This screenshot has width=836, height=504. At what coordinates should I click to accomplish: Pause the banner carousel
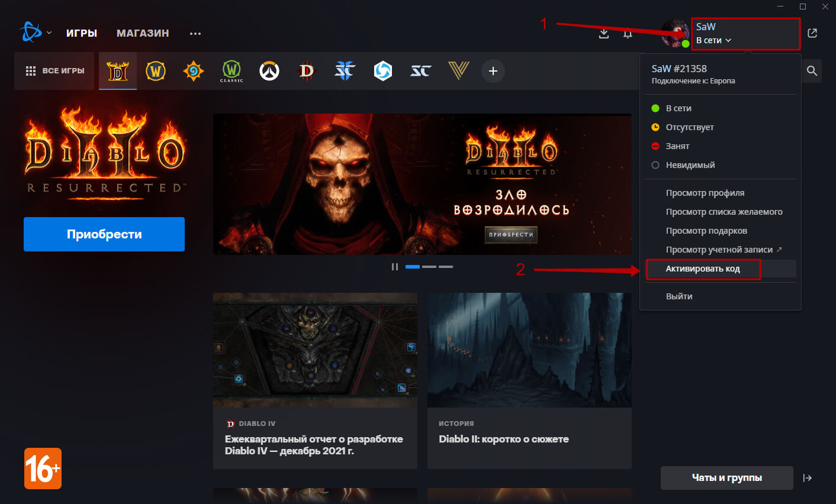pyautogui.click(x=394, y=267)
